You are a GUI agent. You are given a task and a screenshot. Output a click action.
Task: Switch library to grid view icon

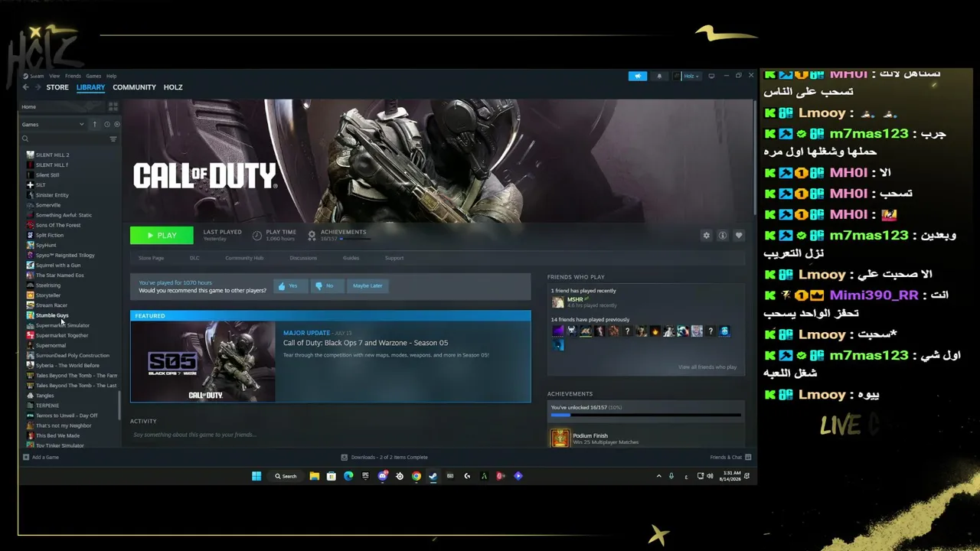(113, 106)
